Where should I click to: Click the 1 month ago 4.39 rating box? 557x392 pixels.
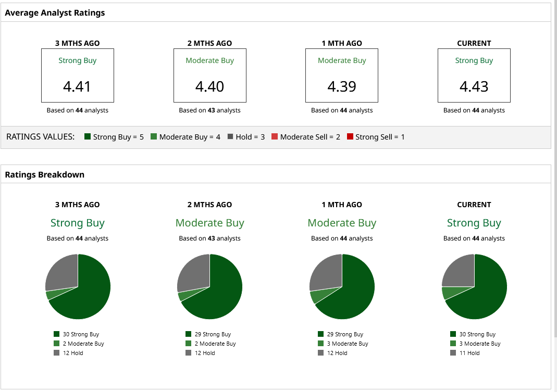342,75
